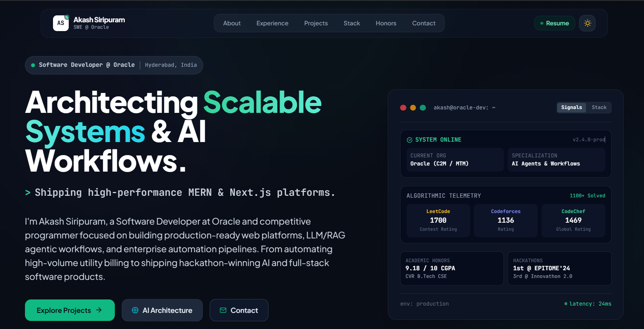The width and height of the screenshot is (644, 329).
Task: Click the Specialization AI Agents card
Action: [x=556, y=160]
